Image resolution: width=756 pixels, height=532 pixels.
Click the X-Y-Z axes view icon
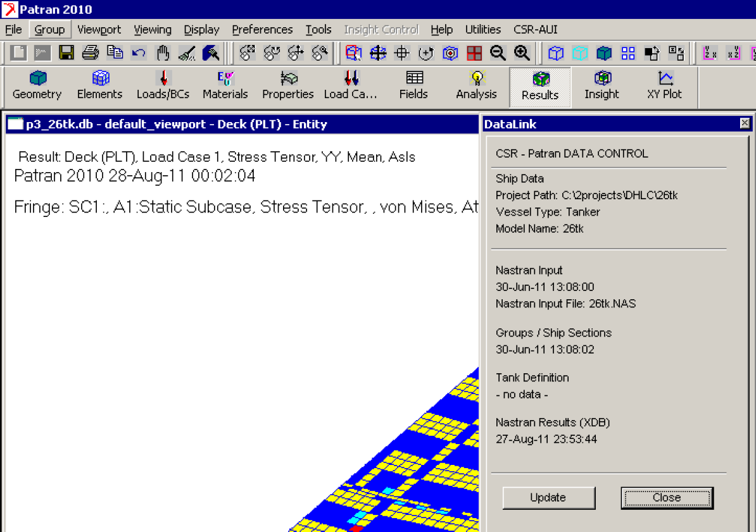coord(734,53)
